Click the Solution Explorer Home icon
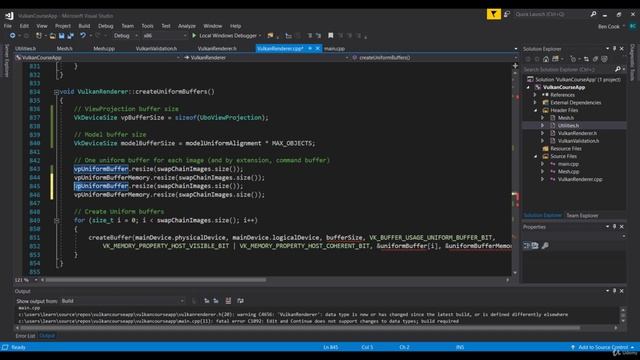The width and height of the screenshot is (640, 360). pos(546,59)
